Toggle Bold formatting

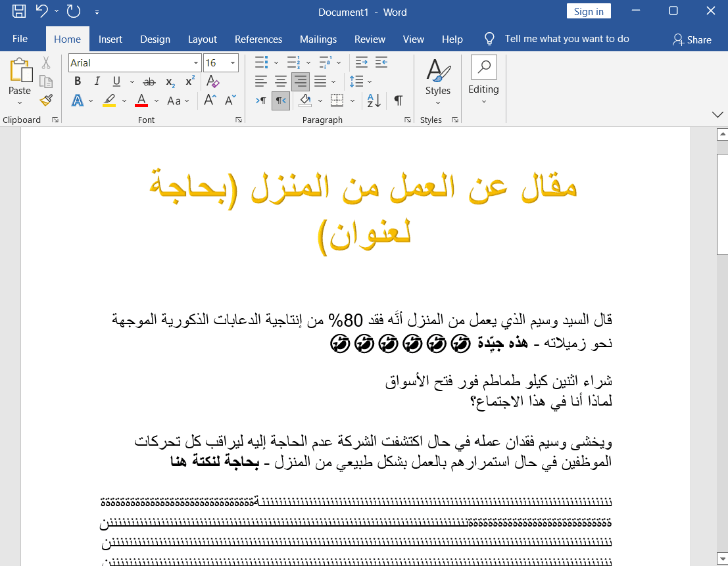point(78,82)
